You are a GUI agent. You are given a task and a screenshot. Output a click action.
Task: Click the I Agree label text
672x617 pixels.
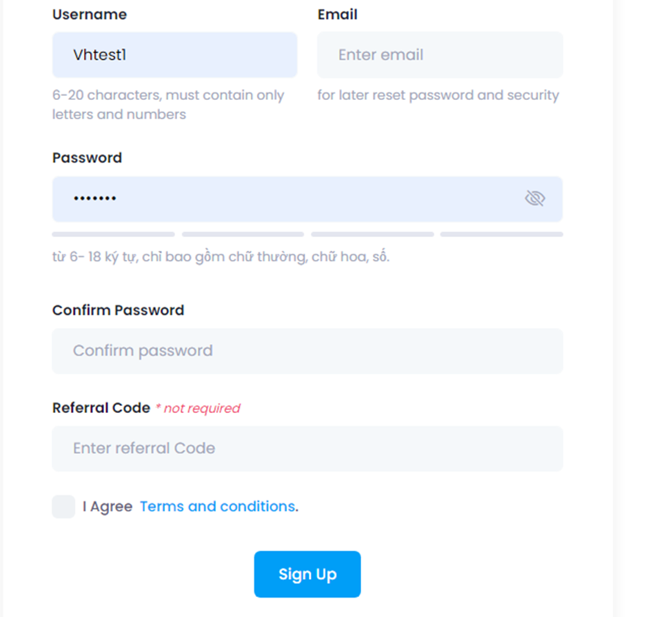108,507
